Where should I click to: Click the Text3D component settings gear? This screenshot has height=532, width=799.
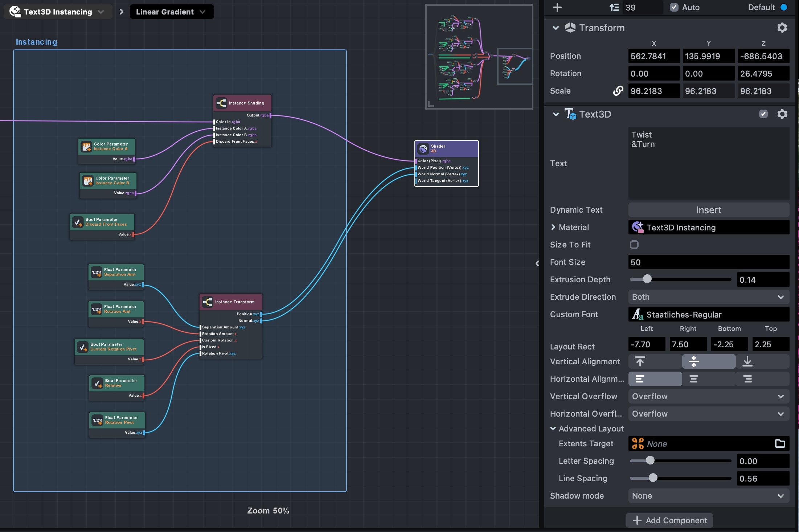782,114
